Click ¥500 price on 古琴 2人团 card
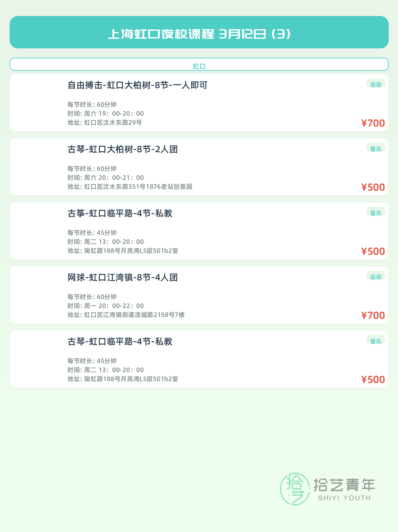The image size is (398, 532). point(373,187)
